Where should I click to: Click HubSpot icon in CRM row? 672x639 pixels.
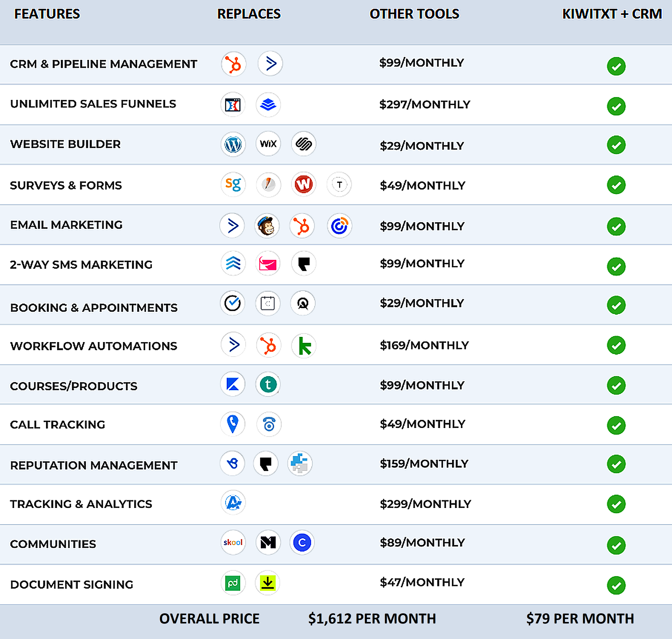coord(233,64)
